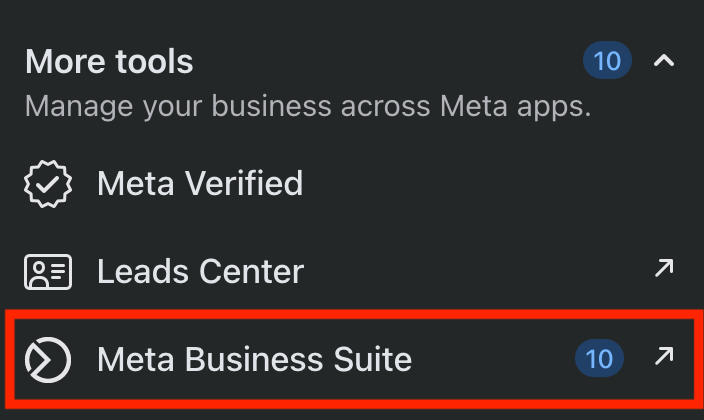Click the Leads Center contact card icon
Image resolution: width=704 pixels, height=420 pixels.
tap(48, 271)
